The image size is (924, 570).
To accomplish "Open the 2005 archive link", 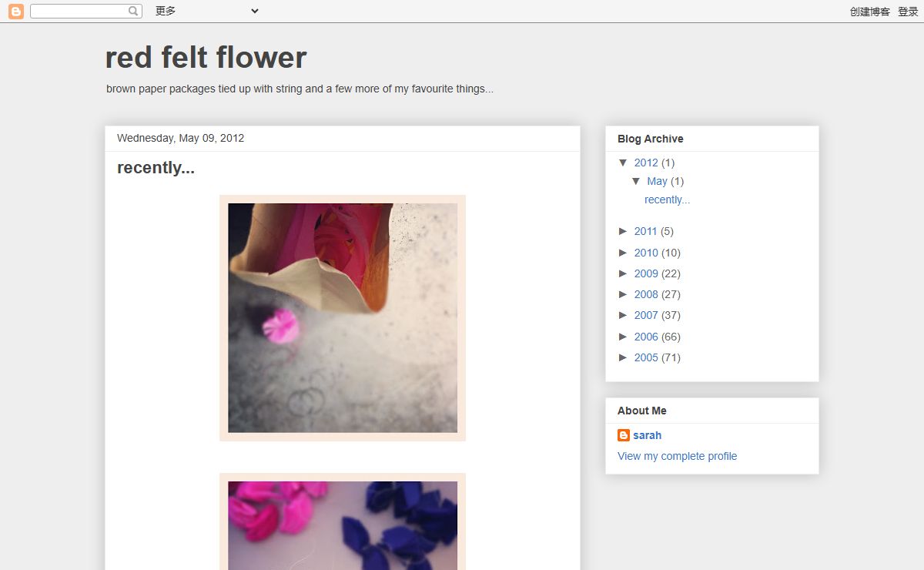I will point(646,357).
